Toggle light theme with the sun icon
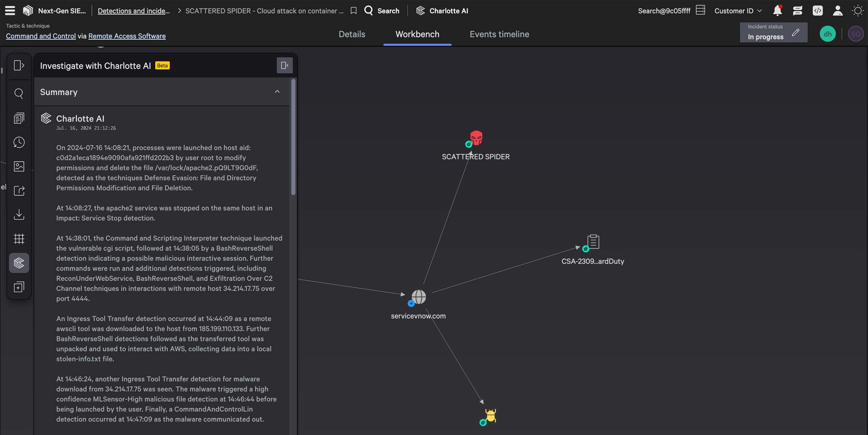The image size is (868, 435). pos(858,11)
